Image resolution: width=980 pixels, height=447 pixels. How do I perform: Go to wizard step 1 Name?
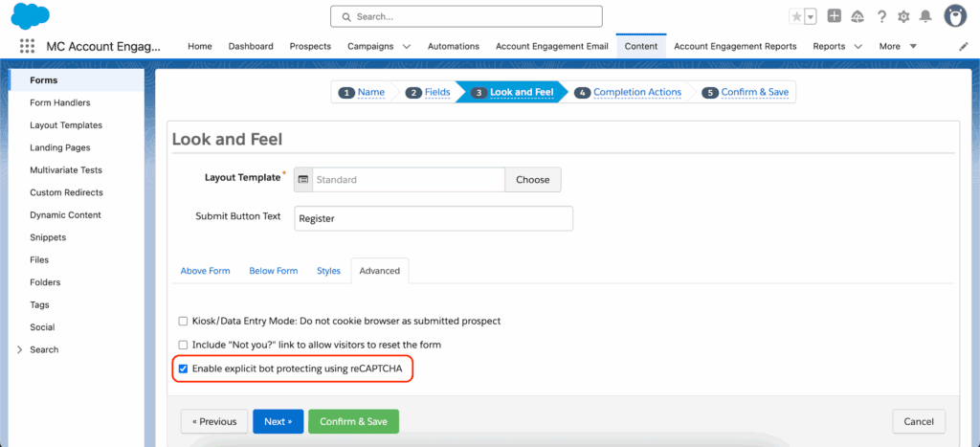point(362,92)
